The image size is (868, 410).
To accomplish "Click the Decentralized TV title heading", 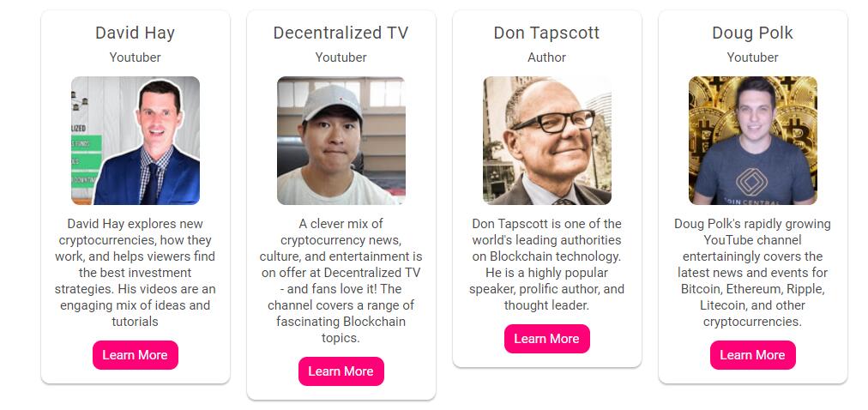I will pyautogui.click(x=341, y=33).
